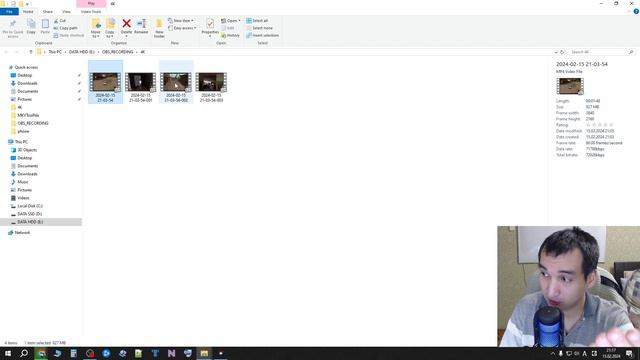
Task: Open the MKVToolNix folder in the sidebar
Action: [28, 116]
